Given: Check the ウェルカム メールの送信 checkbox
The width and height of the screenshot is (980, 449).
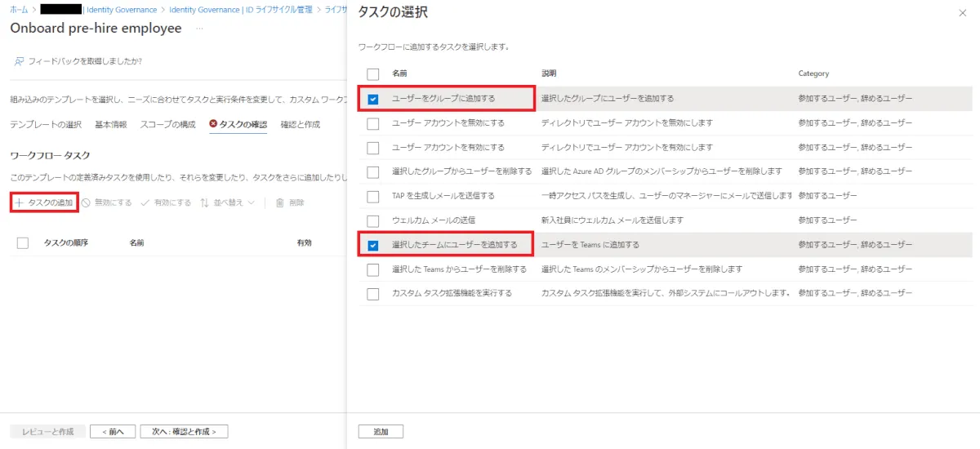Looking at the screenshot, I should pyautogui.click(x=373, y=220).
